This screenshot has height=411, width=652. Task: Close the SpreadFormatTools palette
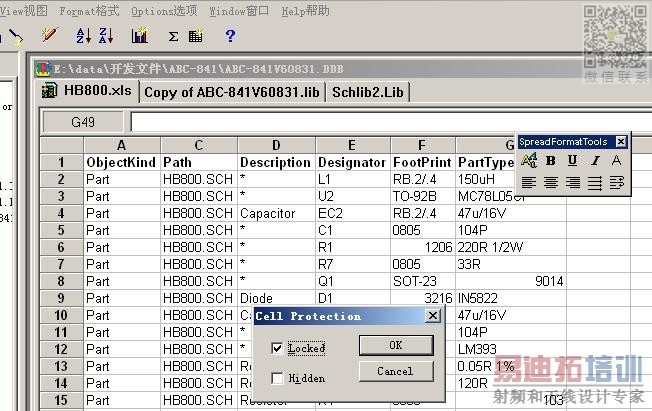(621, 142)
